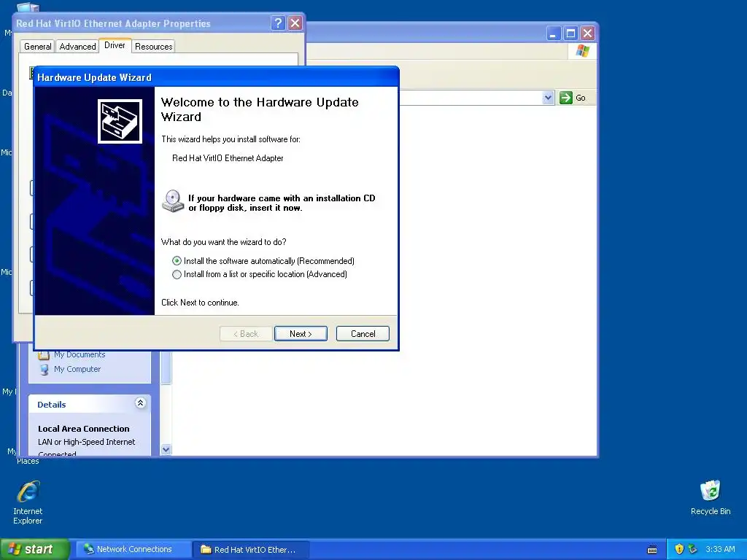The image size is (747, 560).
Task: Minimize the Network Connections window
Action: point(553,34)
